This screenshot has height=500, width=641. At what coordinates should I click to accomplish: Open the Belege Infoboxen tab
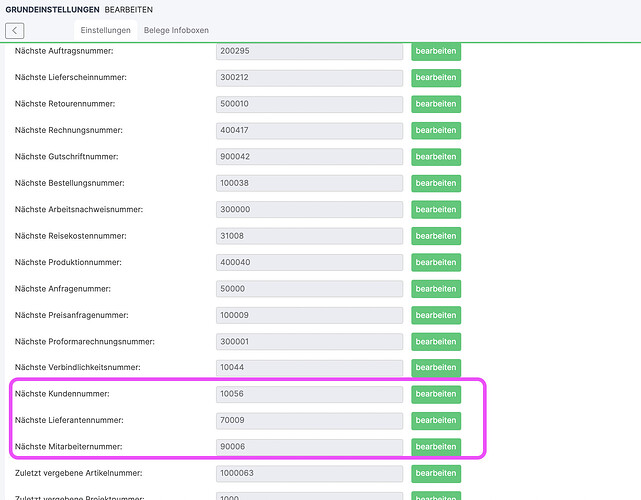point(176,30)
